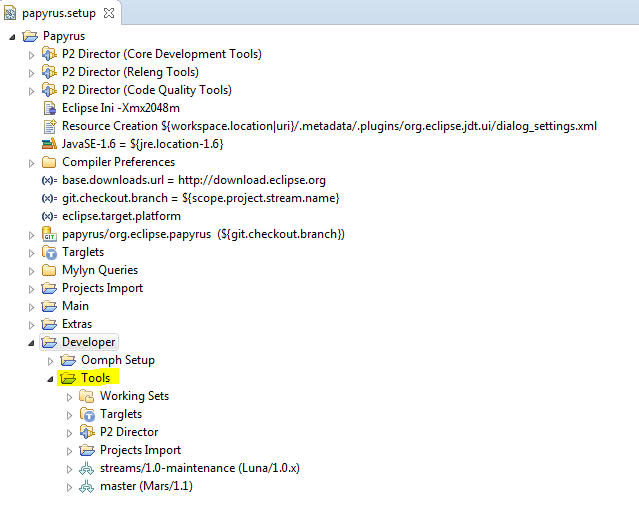Expand Targlets under Tools

(x=70, y=415)
